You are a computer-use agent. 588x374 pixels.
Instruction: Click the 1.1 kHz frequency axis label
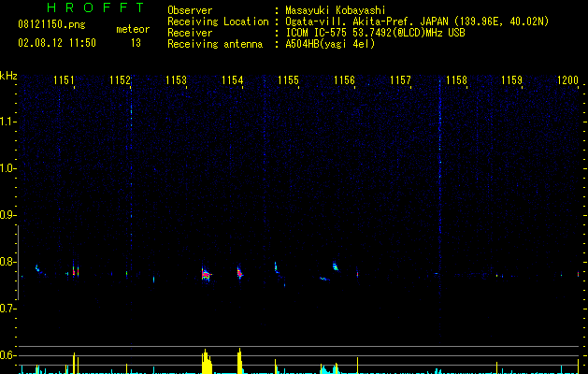pyautogui.click(x=7, y=122)
